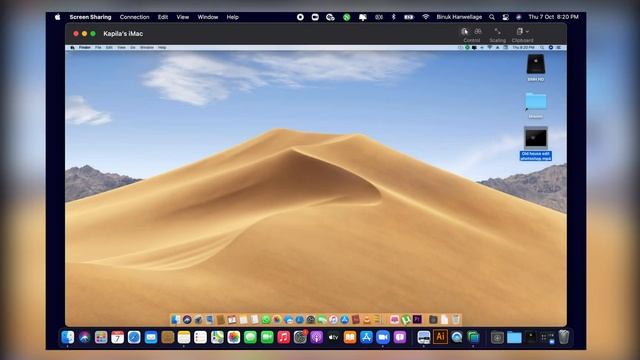This screenshot has height=360, width=640.
Task: Switch to Observe mode binoculars icon
Action: pos(478,32)
